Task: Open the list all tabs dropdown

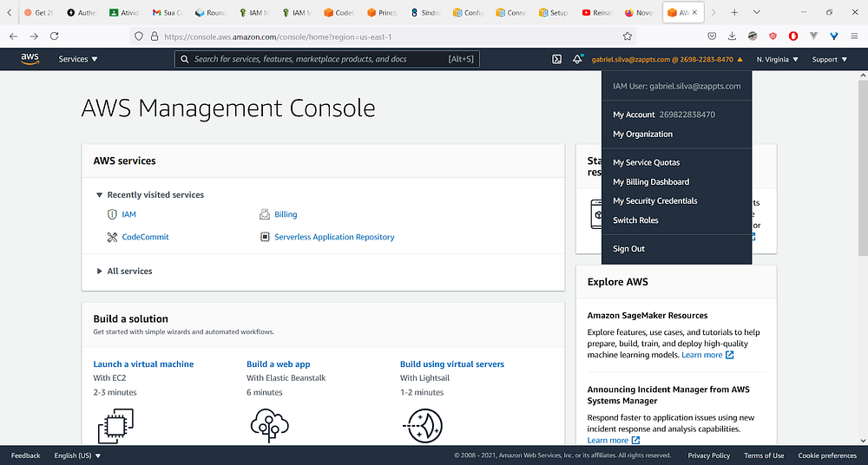Action: [756, 12]
